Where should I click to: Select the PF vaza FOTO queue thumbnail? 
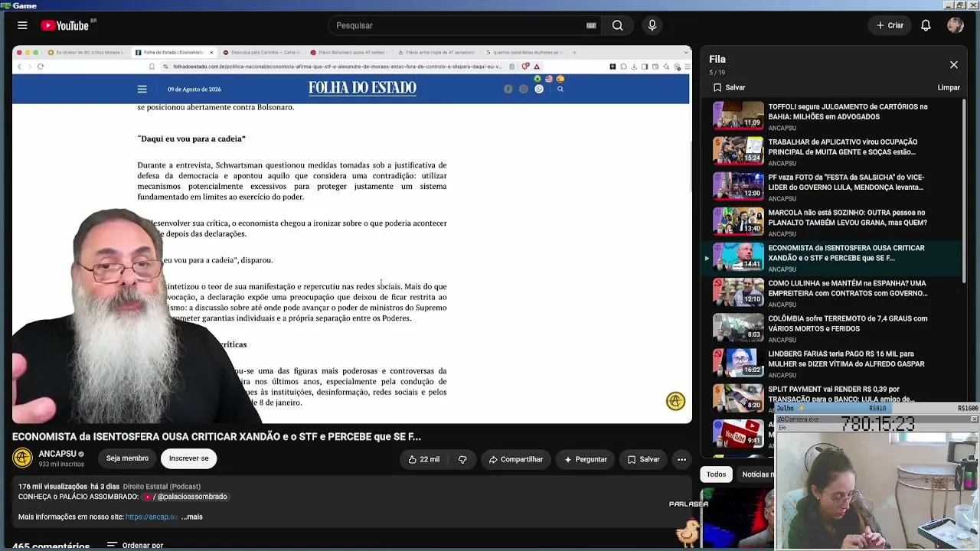coord(738,186)
